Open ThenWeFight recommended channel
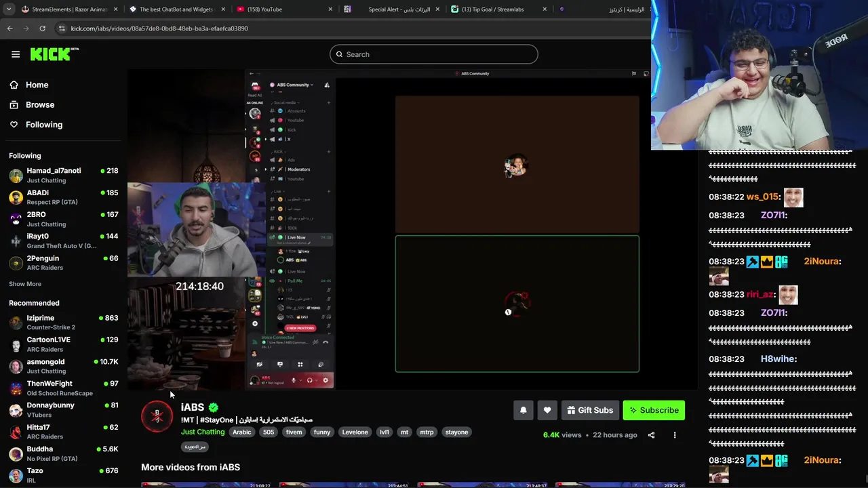 (x=64, y=388)
